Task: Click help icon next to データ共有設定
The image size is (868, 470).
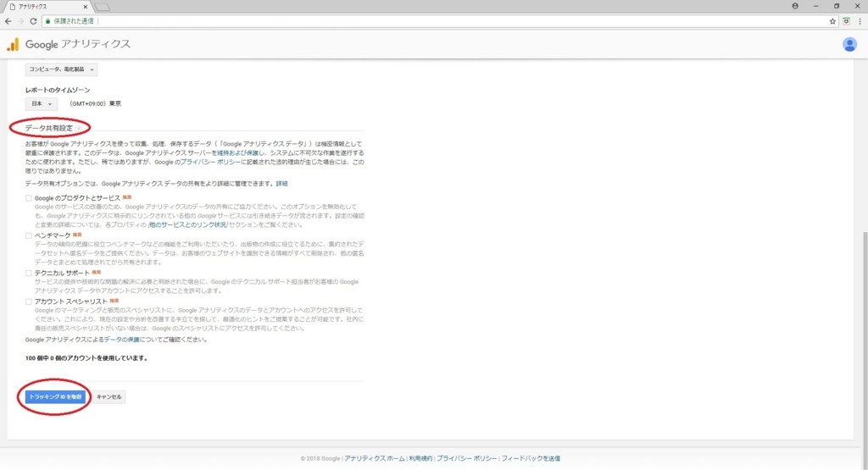Action: (78, 128)
